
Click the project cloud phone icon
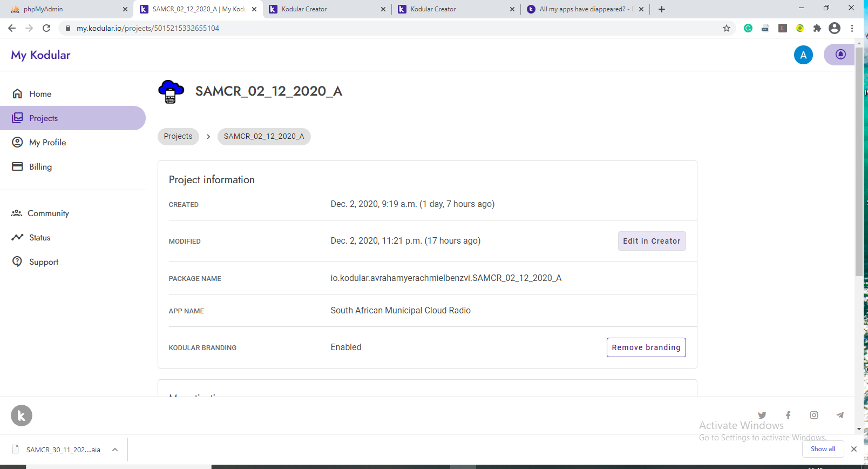171,91
